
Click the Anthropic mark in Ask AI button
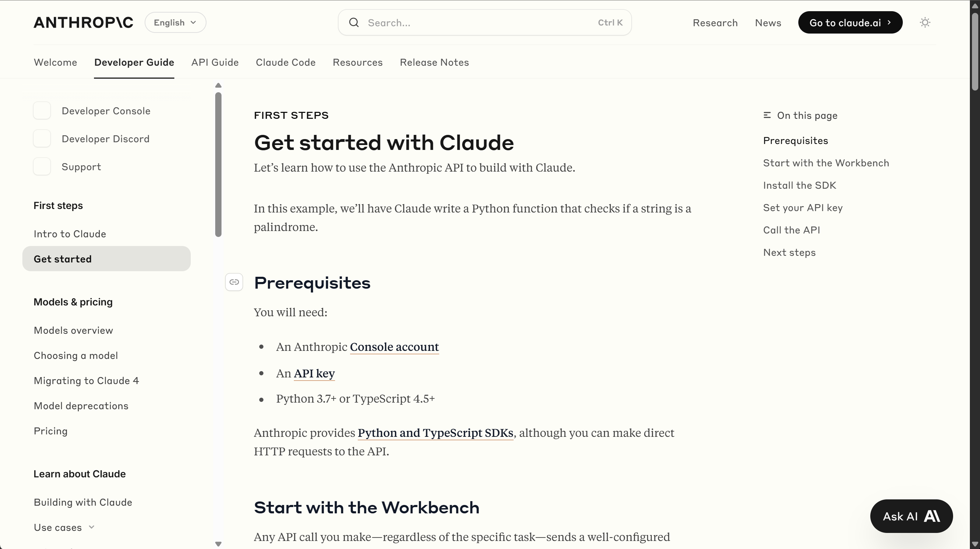(932, 516)
